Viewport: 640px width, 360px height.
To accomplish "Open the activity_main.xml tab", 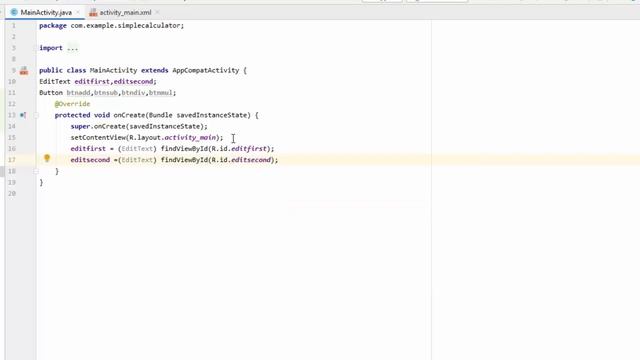I will (125, 13).
